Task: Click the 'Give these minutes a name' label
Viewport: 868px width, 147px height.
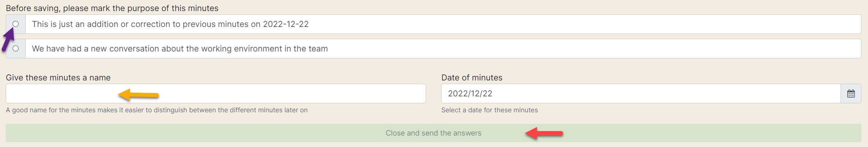Action: pyautogui.click(x=58, y=78)
